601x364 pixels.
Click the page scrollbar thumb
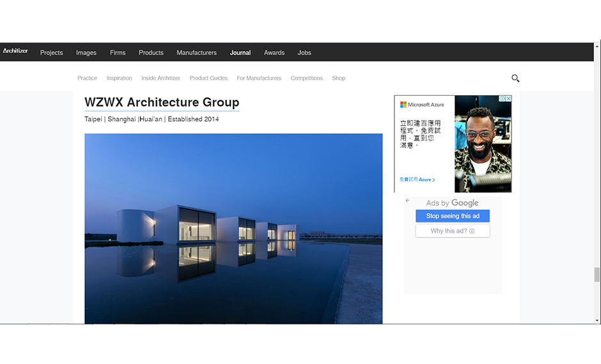597,275
